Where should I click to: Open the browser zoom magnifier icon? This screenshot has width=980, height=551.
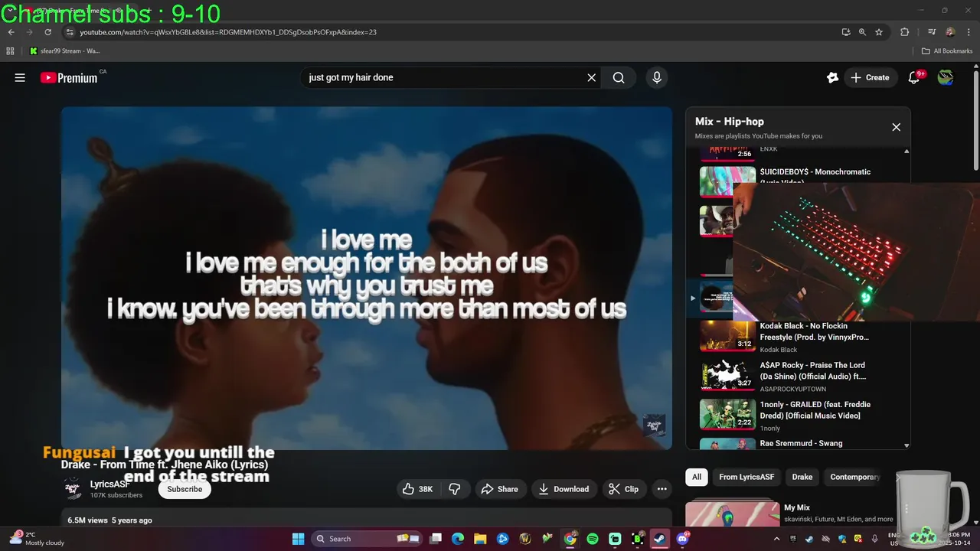pyautogui.click(x=862, y=32)
